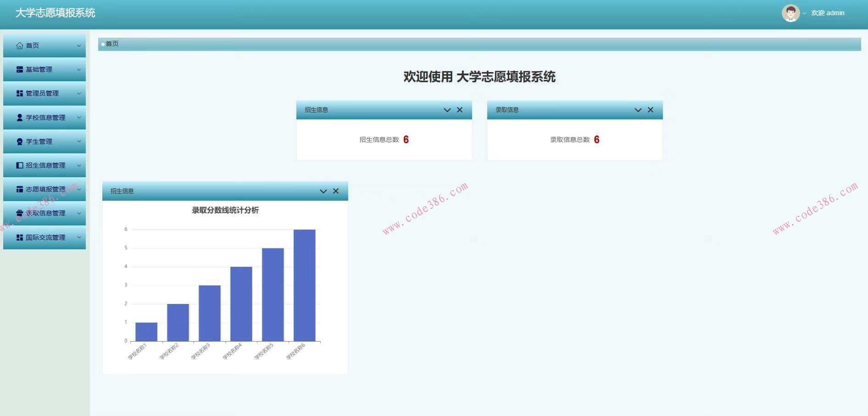
Task: Click the admin avatar picture
Action: tap(790, 13)
